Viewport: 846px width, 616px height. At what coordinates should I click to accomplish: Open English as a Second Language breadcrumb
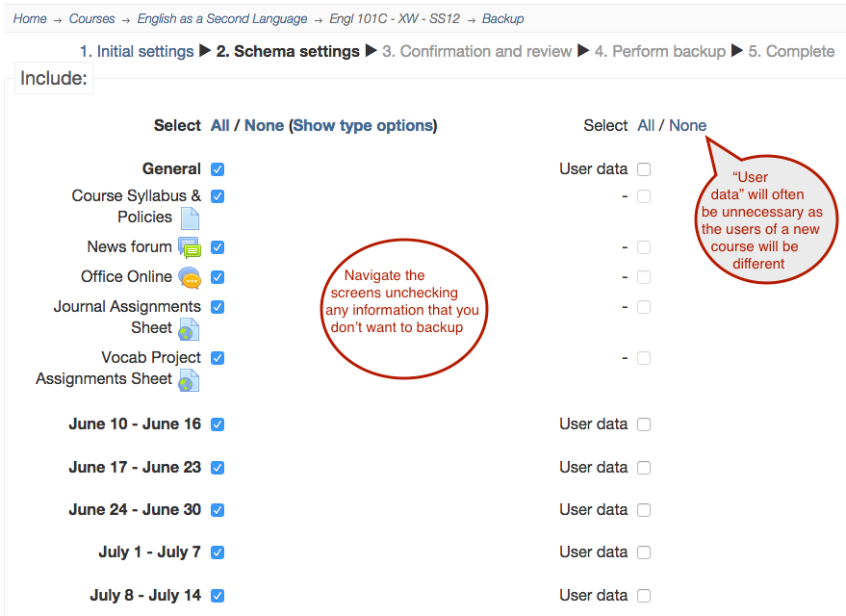pyautogui.click(x=222, y=19)
